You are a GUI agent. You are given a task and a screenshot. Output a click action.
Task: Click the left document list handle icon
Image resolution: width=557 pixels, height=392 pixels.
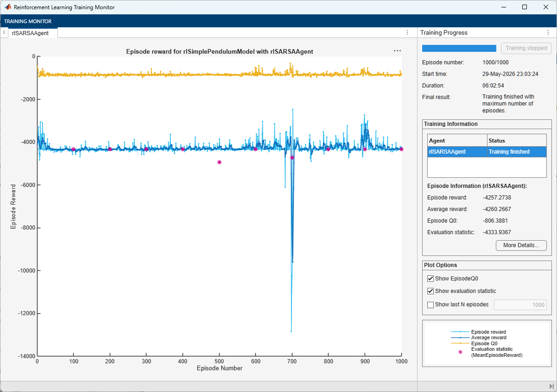[x=4, y=32]
